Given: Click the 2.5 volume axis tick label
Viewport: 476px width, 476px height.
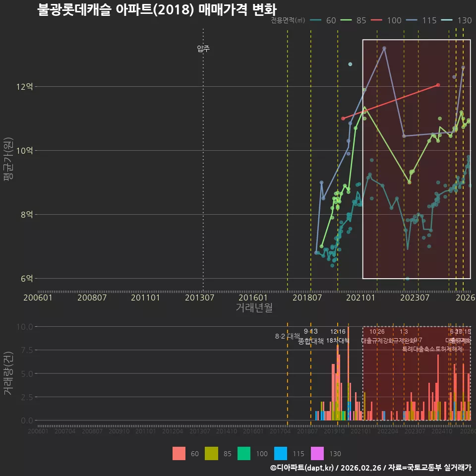Looking at the screenshot, I should point(27,397).
